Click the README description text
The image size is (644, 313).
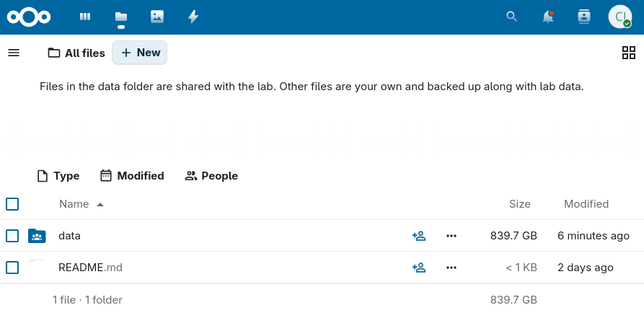[x=312, y=87]
